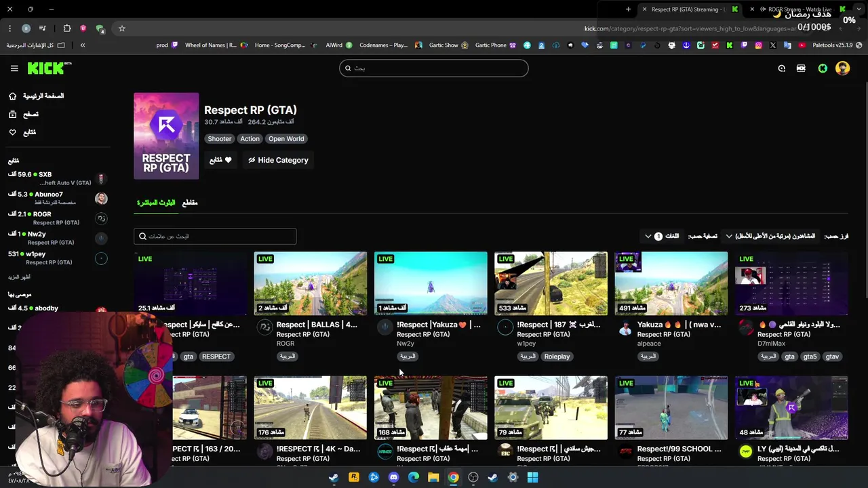Viewport: 868px width, 488px height.
Task: Open Rockstar Games Launcher from taskbar
Action: pyautogui.click(x=353, y=477)
